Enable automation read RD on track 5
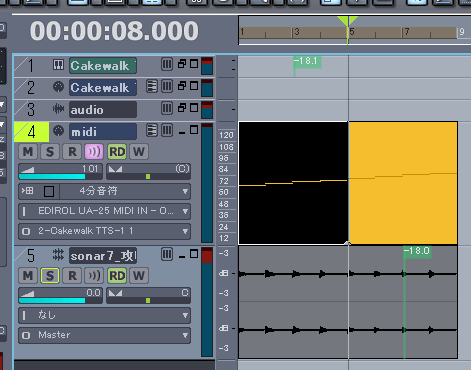This screenshot has width=471, height=370. pyautogui.click(x=117, y=276)
